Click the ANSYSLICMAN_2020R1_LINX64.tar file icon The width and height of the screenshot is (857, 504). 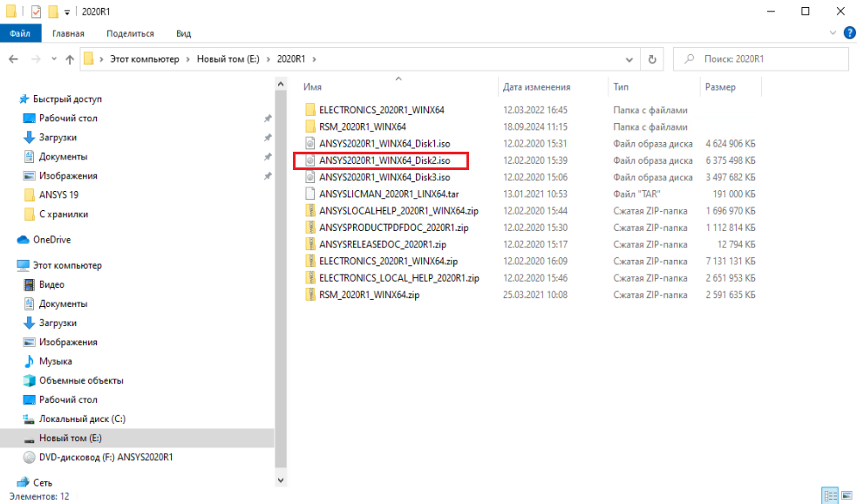click(309, 194)
